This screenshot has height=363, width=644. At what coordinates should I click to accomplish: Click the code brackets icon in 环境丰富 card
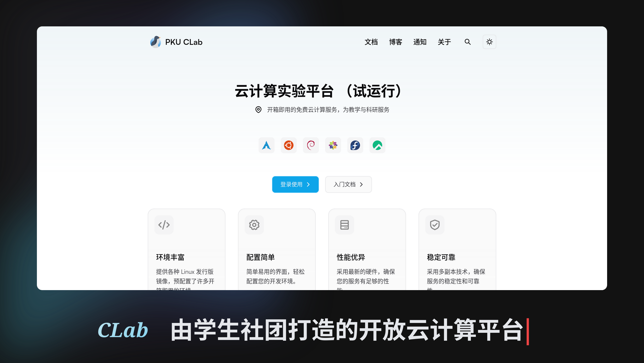click(x=164, y=225)
